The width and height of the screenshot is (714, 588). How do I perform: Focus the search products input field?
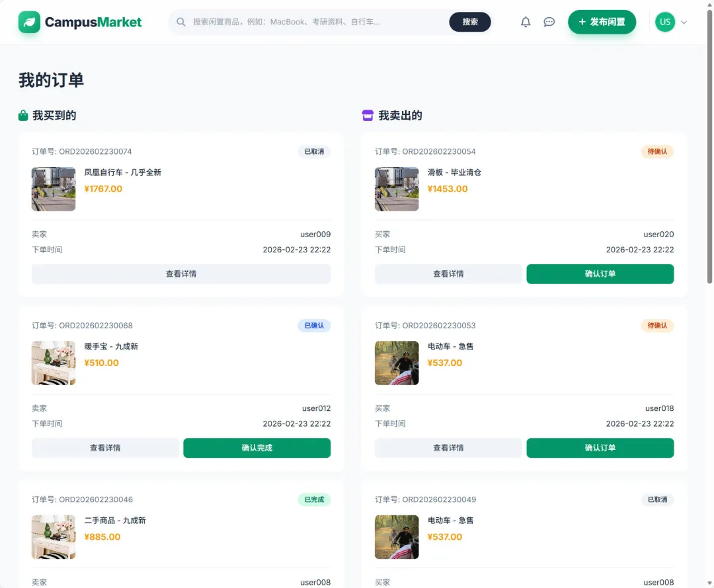[317, 22]
